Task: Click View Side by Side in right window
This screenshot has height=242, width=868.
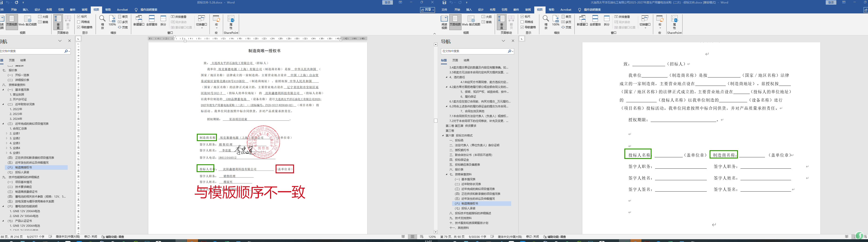Action: [622, 16]
